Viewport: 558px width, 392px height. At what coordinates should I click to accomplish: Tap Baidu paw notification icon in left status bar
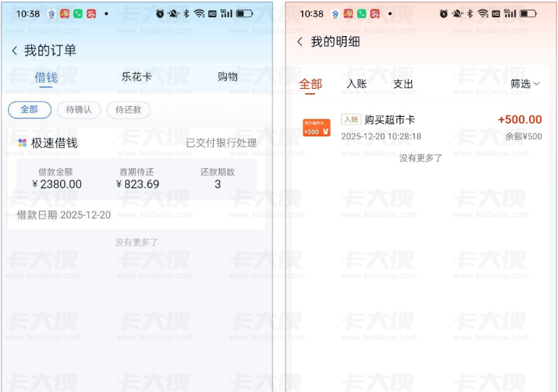[51, 14]
